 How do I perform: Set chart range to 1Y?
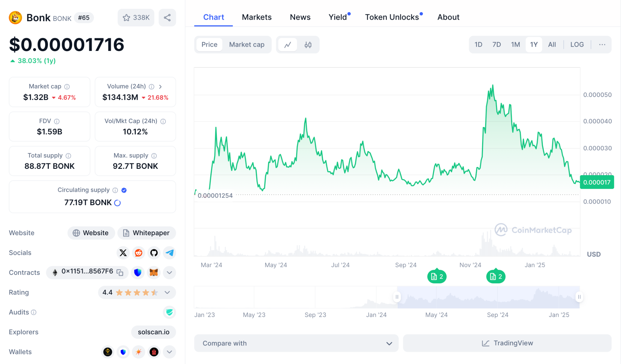click(x=534, y=45)
